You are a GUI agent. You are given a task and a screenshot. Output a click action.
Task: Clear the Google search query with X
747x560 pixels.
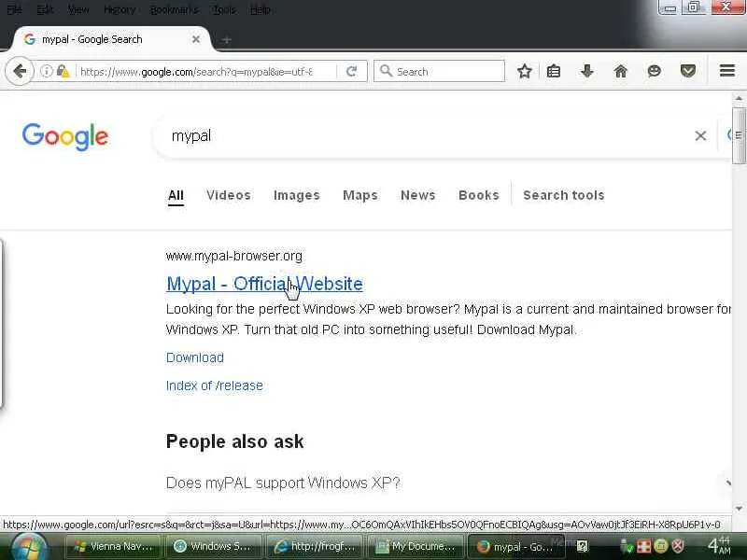[x=700, y=136]
